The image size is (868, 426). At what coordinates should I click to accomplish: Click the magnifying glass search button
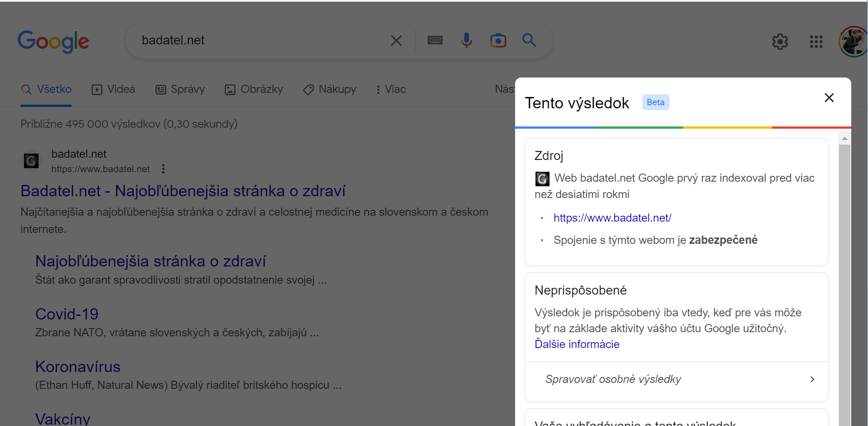529,41
